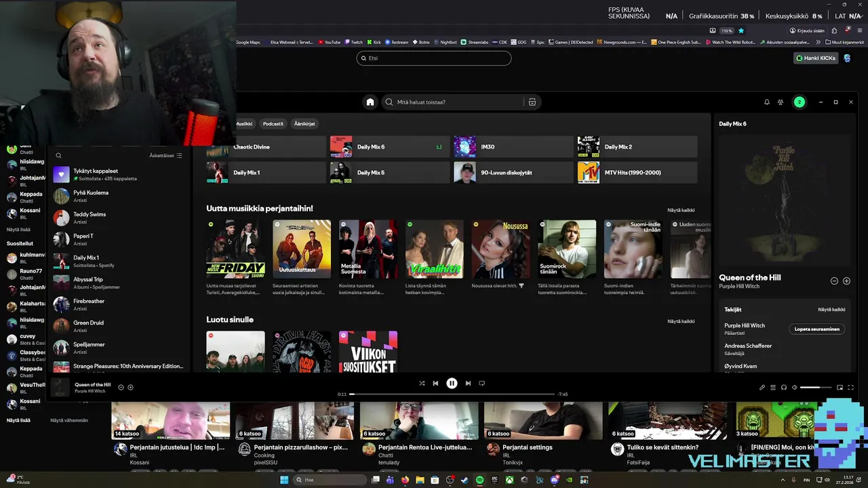
Task: Open Tykätyt kappaleet in library
Action: click(x=119, y=175)
